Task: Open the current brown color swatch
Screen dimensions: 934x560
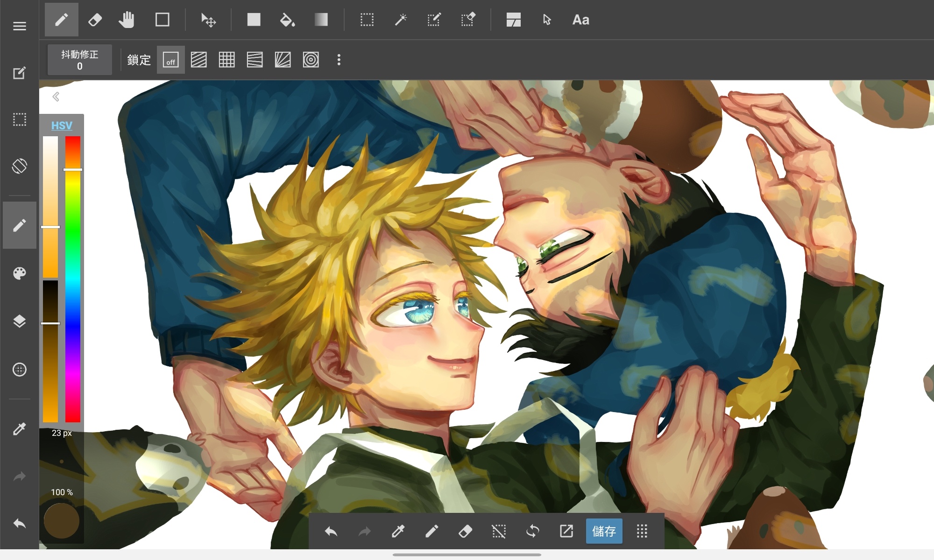Action: coord(62,520)
